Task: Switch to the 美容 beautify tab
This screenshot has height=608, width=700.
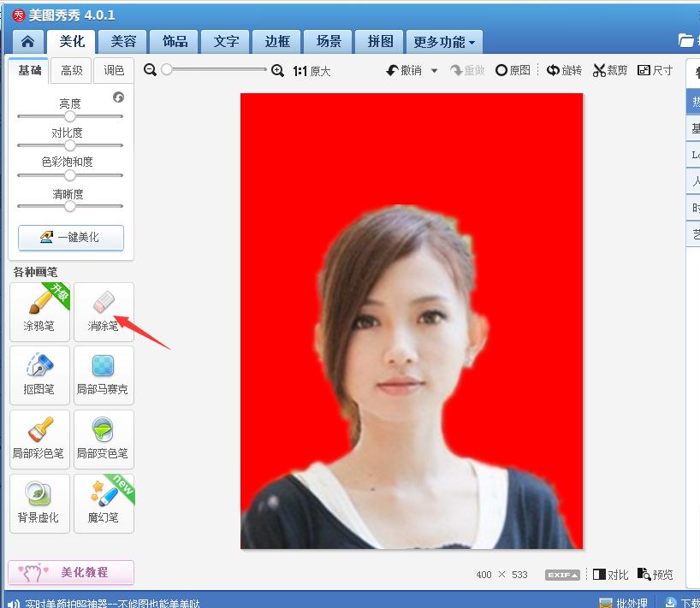Action: [x=122, y=40]
